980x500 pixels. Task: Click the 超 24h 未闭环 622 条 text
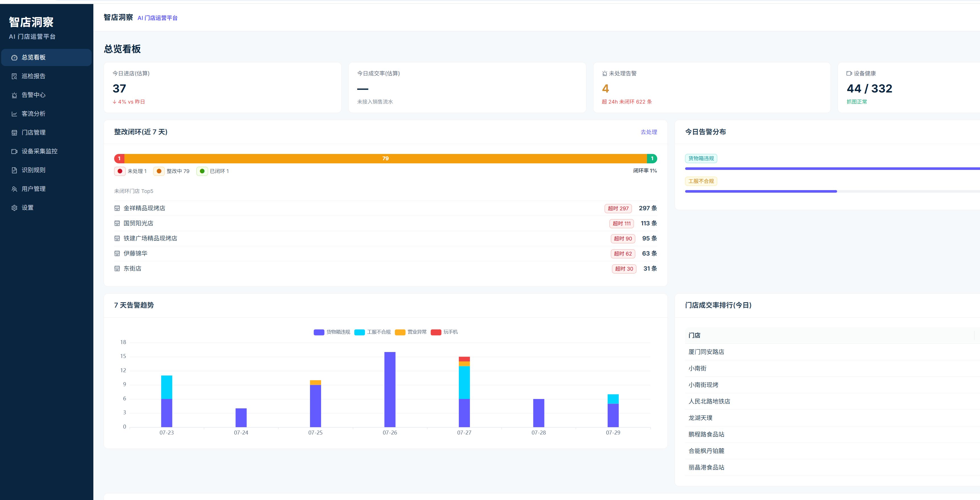[x=626, y=102]
